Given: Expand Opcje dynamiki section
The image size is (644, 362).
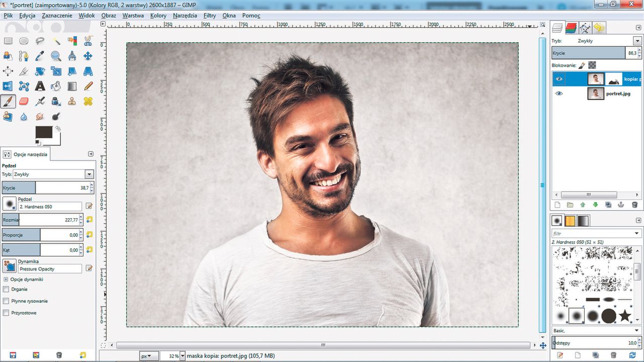Looking at the screenshot, I should pyautogui.click(x=6, y=279).
